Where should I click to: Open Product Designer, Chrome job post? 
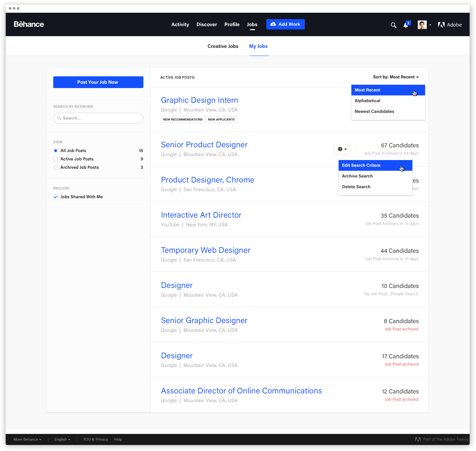pyautogui.click(x=208, y=180)
